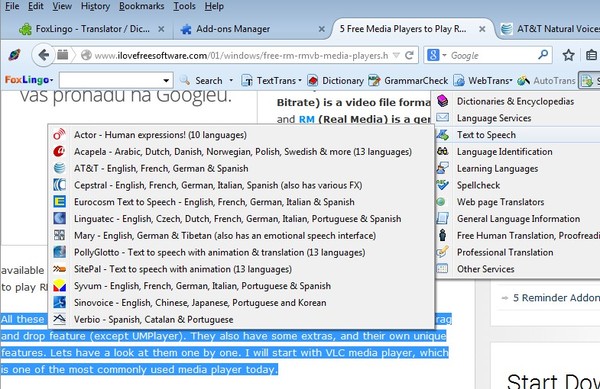Expand the WebTrans dropdown menu
The width and height of the screenshot is (600, 389).
click(510, 81)
